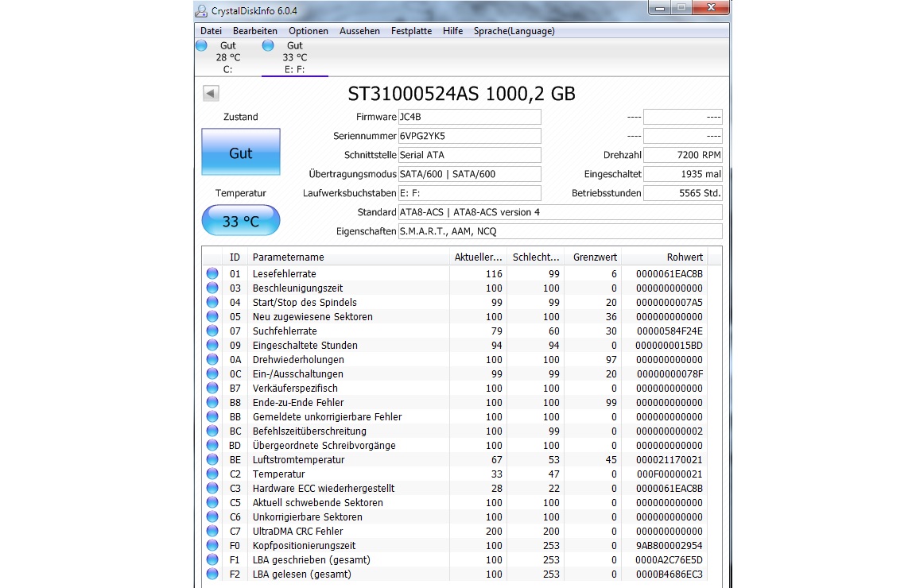Click the status circle for Kopfpositionierungszeit row

pyautogui.click(x=212, y=545)
